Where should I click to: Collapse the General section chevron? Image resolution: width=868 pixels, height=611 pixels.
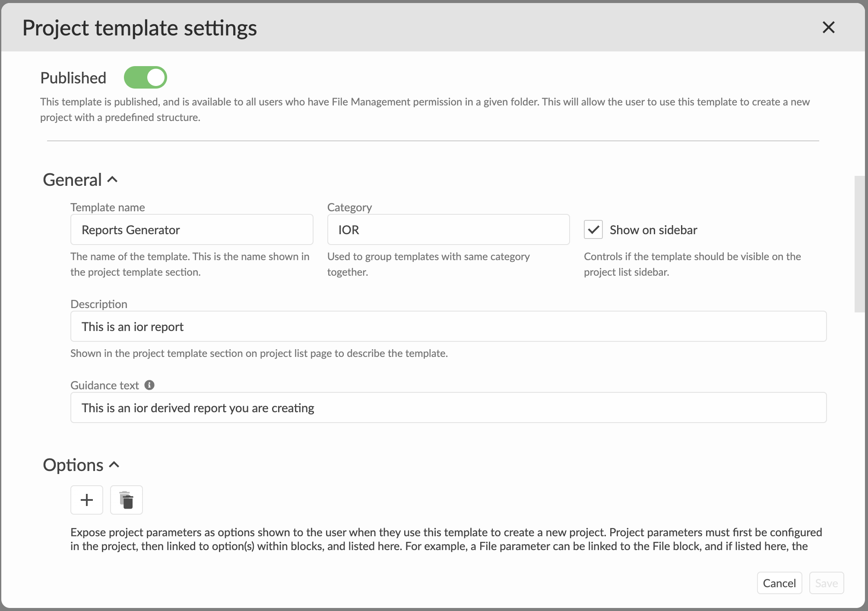click(112, 179)
